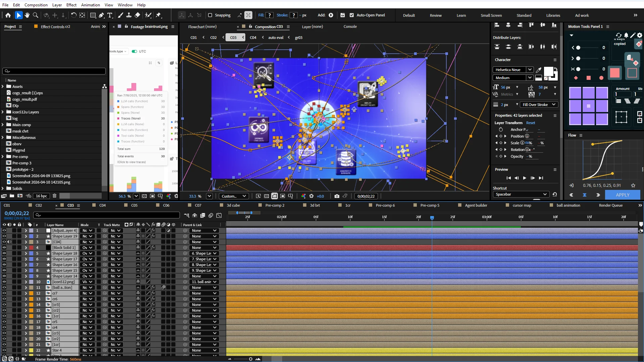Pick the Pen tool
Viewport: 644px width, 362px height.
(x=101, y=15)
